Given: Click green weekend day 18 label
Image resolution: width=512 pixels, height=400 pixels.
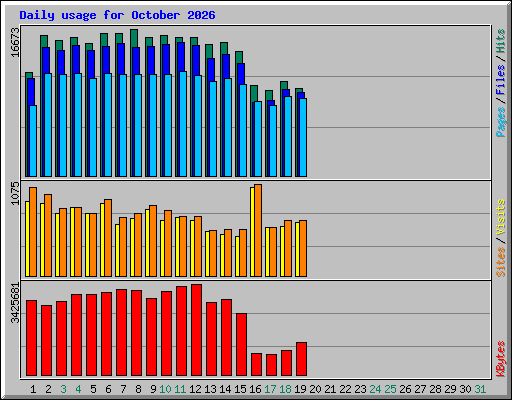Looking at the screenshot, I should click(285, 389).
